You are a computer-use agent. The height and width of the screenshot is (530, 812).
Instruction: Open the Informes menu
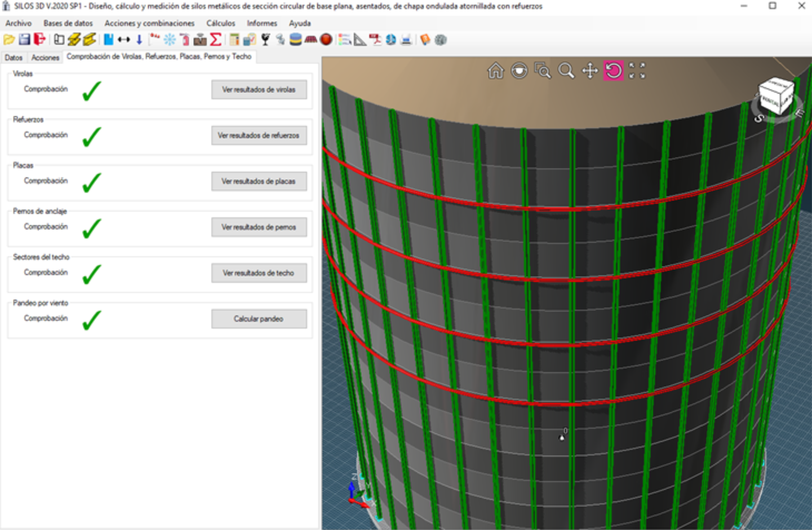pyautogui.click(x=262, y=23)
